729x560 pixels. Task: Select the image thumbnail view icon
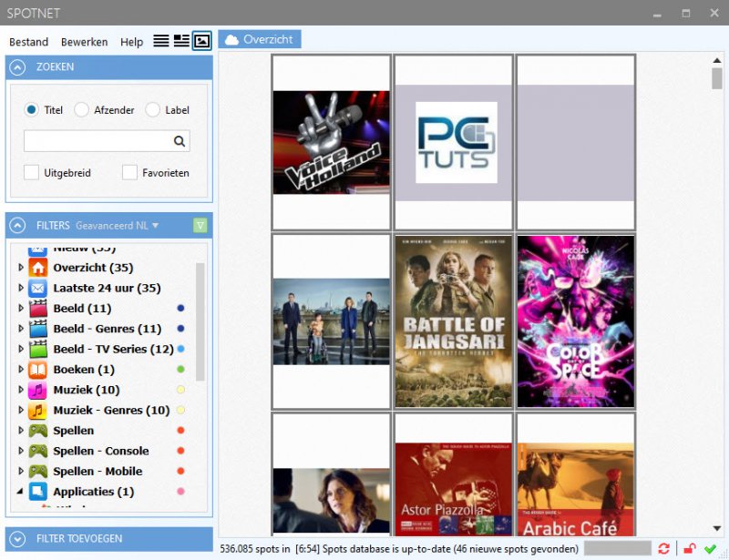click(x=202, y=41)
